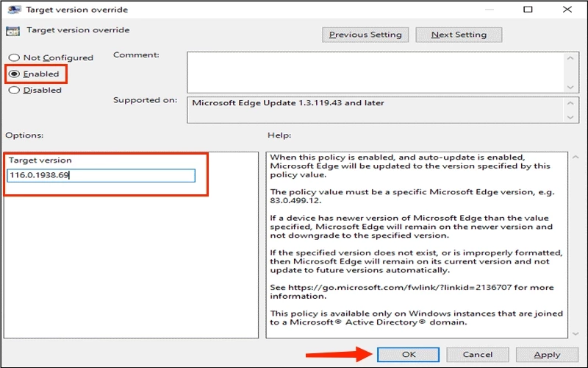
Task: Click the 'Target version' label
Action: coord(40,160)
